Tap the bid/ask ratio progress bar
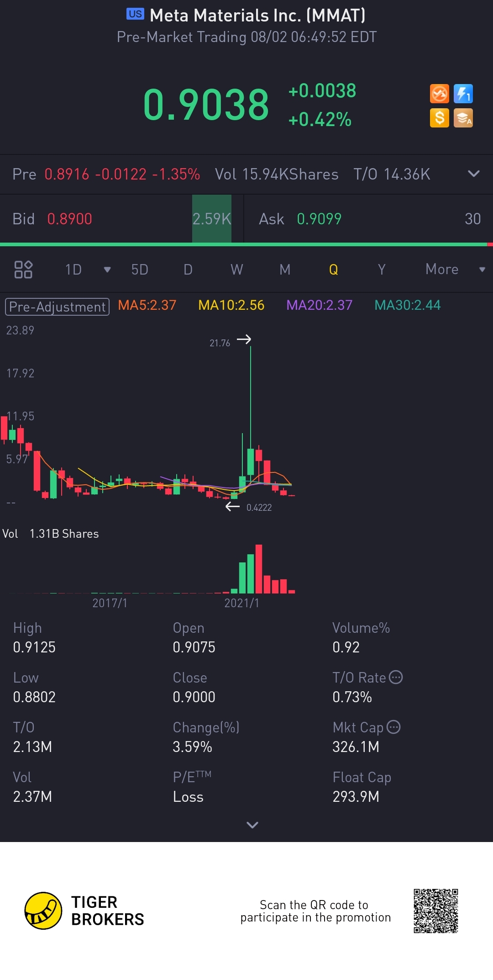Viewport: 493px width, 980px height. [x=246, y=245]
